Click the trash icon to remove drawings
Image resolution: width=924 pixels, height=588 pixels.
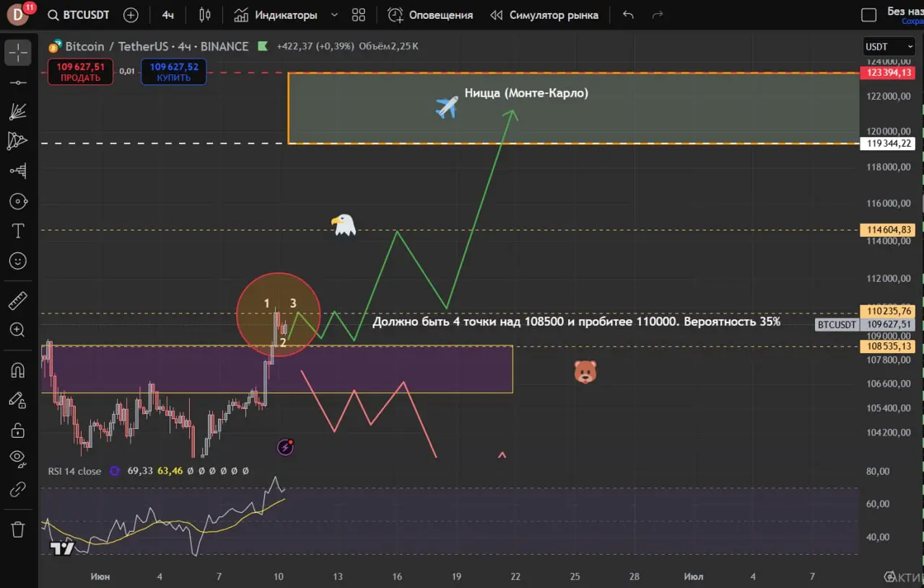tap(18, 529)
